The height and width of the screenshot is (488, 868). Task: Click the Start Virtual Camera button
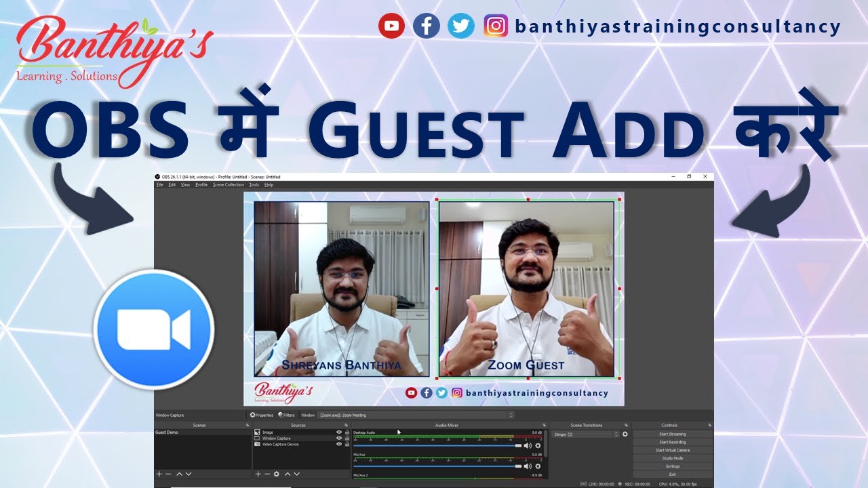[x=672, y=450]
